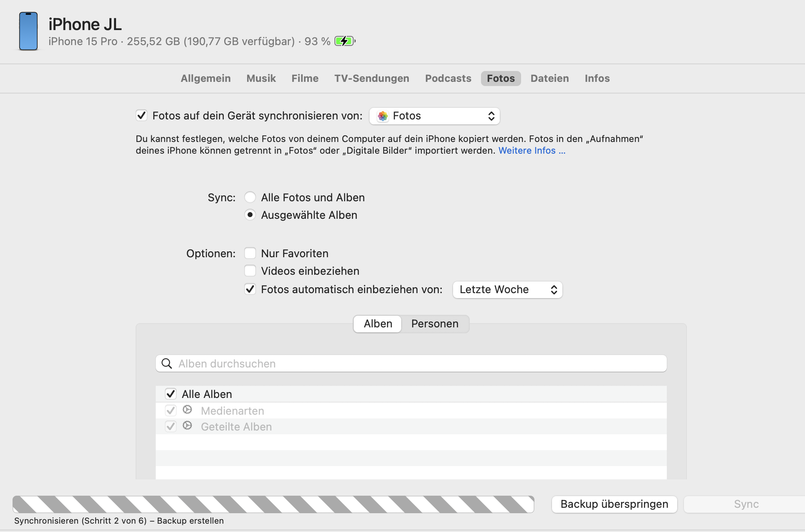Click the Medienarten smart album gear icon
The image size is (805, 532).
tap(187, 410)
